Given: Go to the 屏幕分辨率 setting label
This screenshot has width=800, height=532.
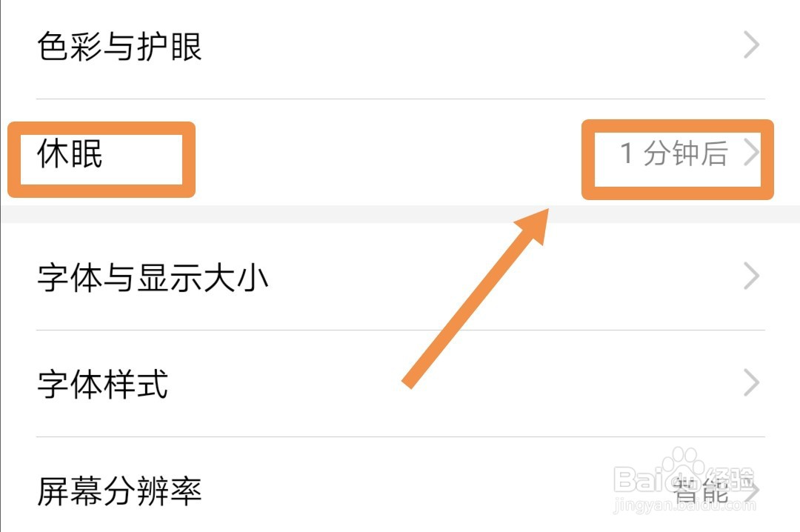Looking at the screenshot, I should pyautogui.click(x=119, y=491).
